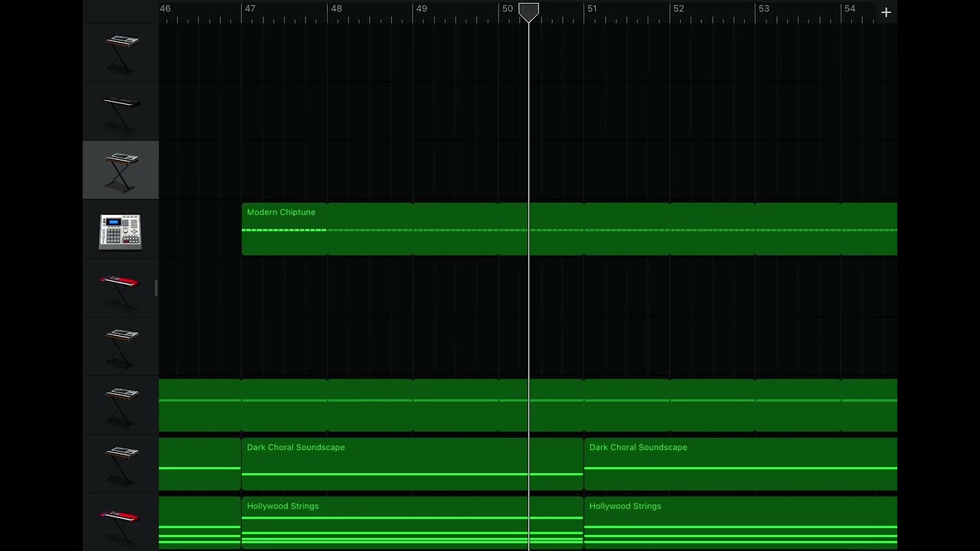
Task: Select the topmost keyboard track icon
Action: click(x=121, y=53)
